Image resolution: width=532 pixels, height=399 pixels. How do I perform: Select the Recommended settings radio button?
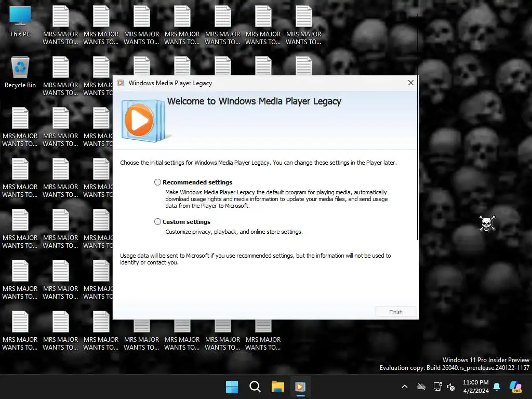157,182
